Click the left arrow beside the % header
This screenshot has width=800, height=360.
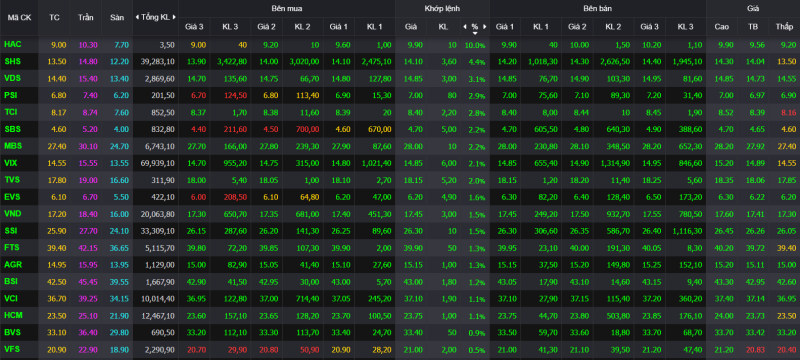[x=465, y=27]
